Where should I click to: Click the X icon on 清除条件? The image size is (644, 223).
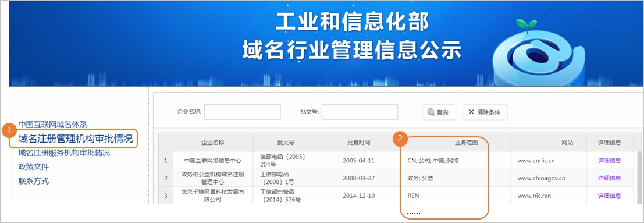click(x=471, y=112)
